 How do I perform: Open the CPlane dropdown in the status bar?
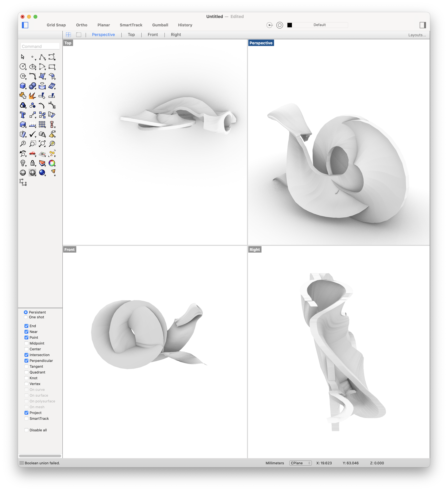[x=301, y=463]
